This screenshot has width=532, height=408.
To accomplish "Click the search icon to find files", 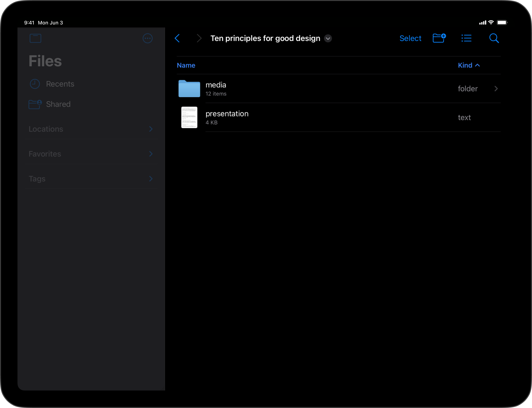I will [x=494, y=38].
